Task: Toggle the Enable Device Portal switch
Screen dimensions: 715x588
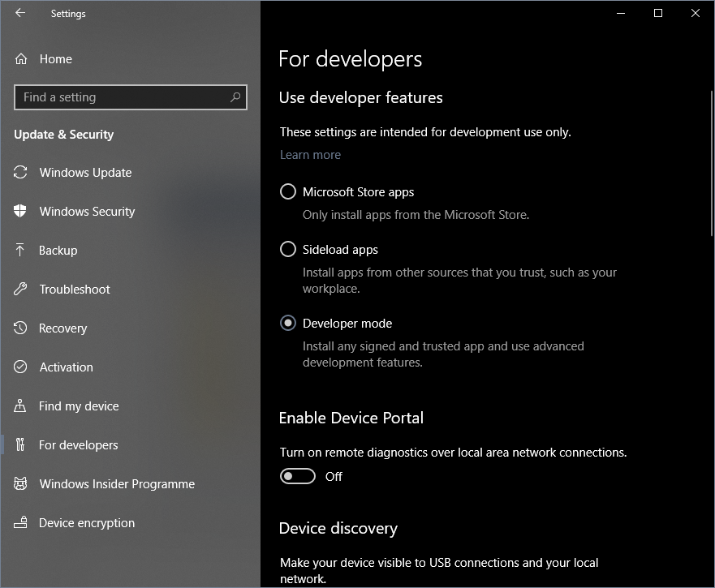Action: (x=298, y=477)
